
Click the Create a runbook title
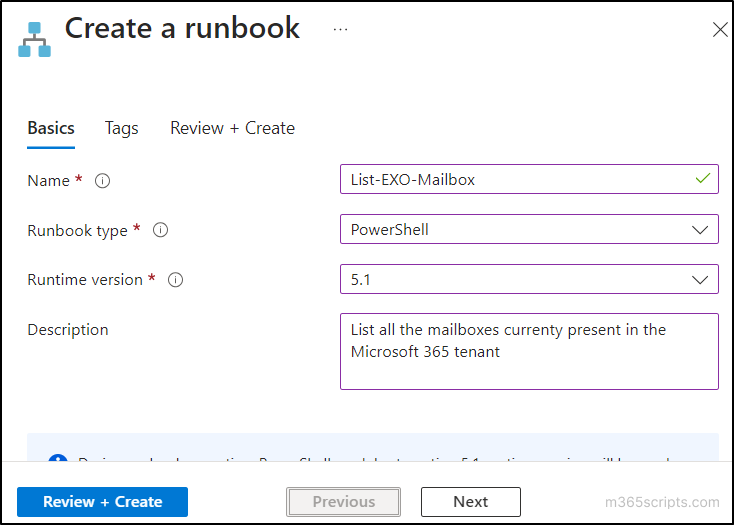tap(182, 29)
